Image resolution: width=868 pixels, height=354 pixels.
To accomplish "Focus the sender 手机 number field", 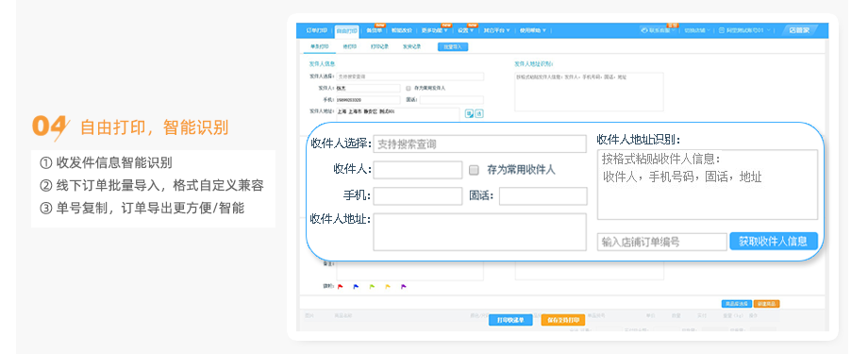I will pyautogui.click(x=368, y=100).
